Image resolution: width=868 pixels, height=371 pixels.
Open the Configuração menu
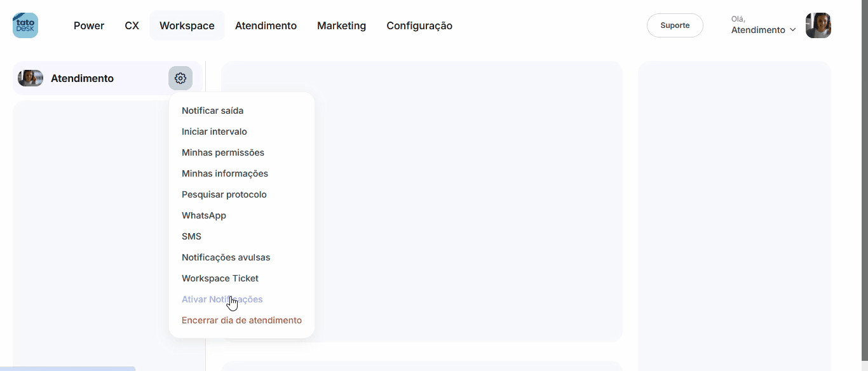419,25
